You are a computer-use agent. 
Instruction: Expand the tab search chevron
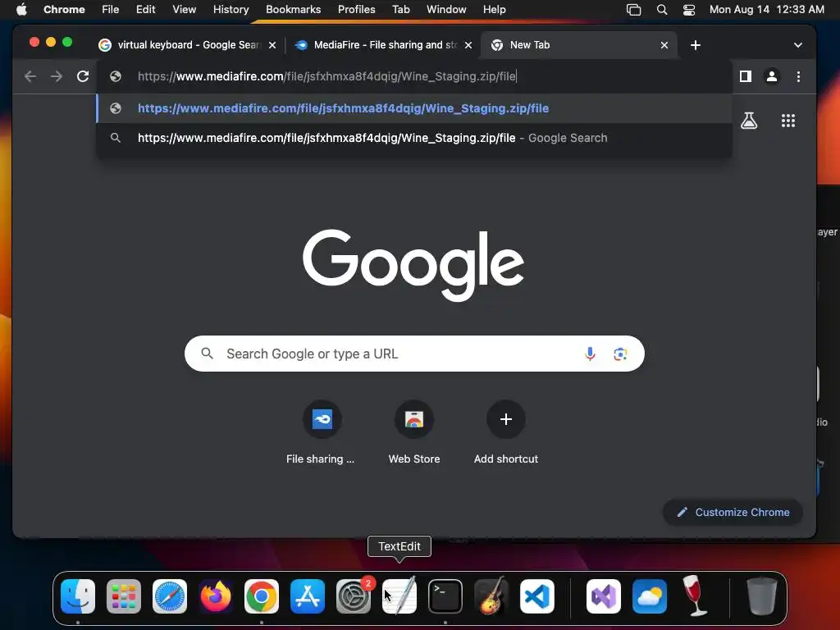(797, 46)
